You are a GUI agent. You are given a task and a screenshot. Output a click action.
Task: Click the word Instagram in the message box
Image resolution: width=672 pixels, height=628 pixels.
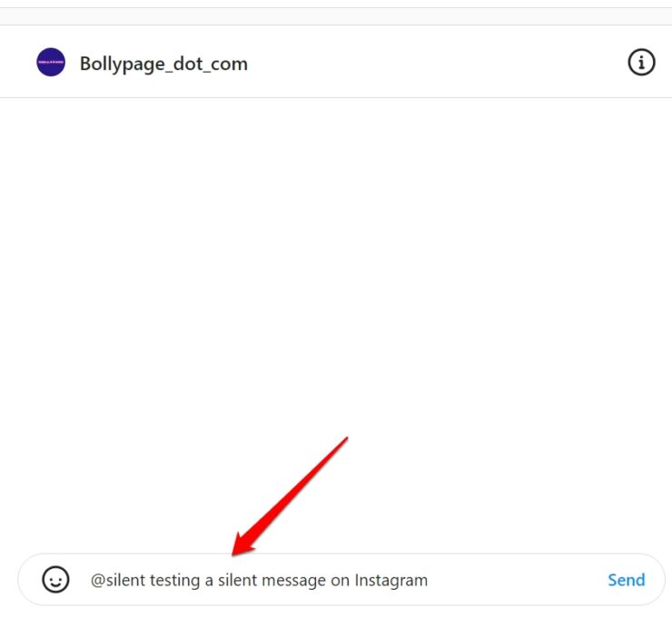click(390, 581)
